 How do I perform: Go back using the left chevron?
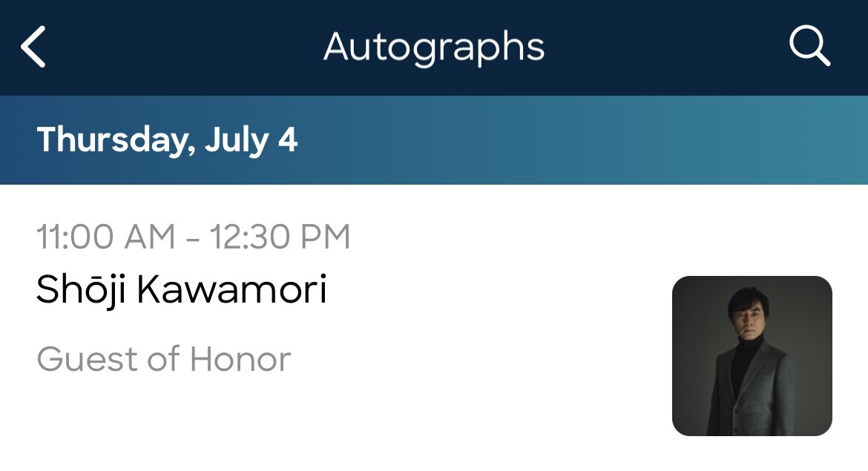pyautogui.click(x=33, y=47)
